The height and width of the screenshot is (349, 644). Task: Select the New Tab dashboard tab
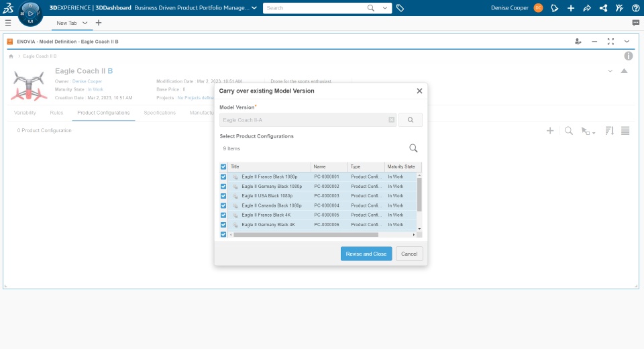point(66,23)
